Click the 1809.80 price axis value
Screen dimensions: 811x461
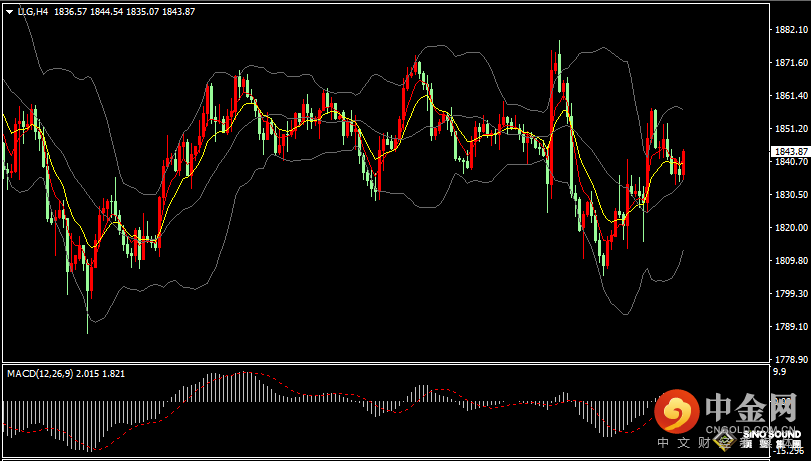tap(792, 260)
